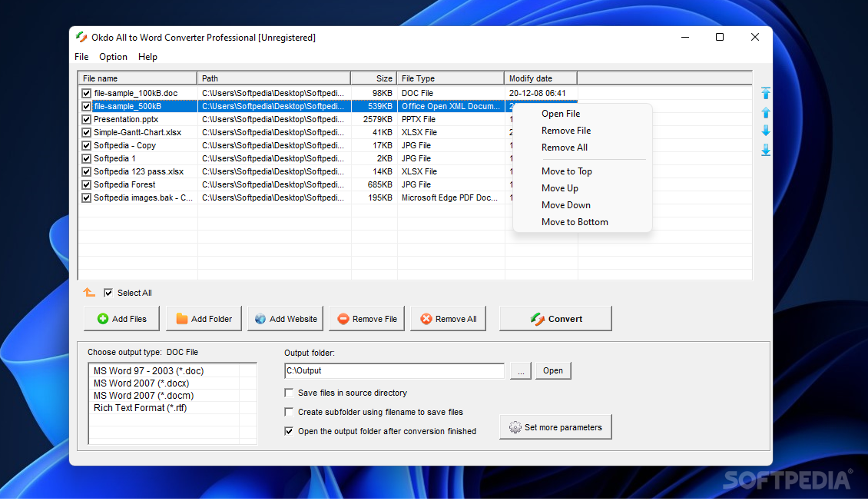
Task: Click the Open output folder button
Action: pyautogui.click(x=553, y=370)
